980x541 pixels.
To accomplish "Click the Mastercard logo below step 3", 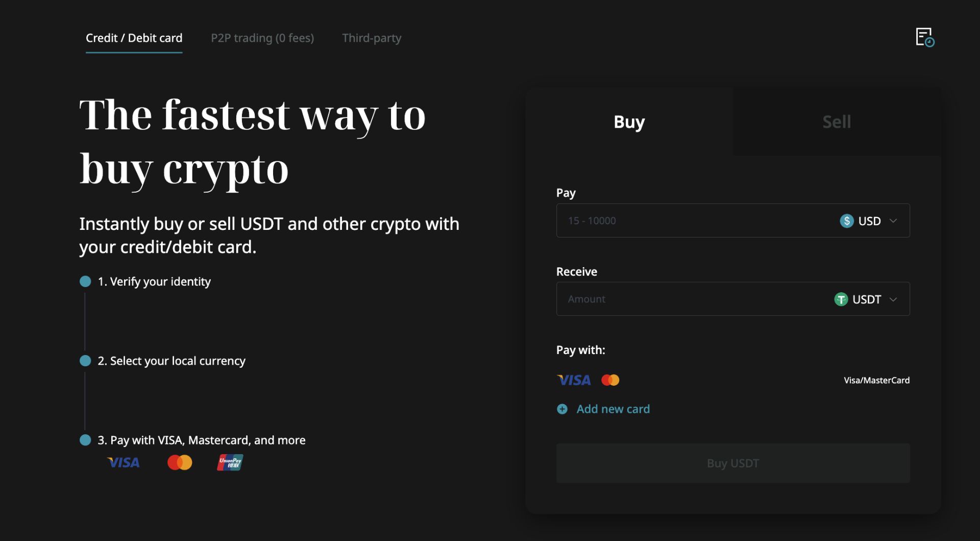I will tap(180, 463).
